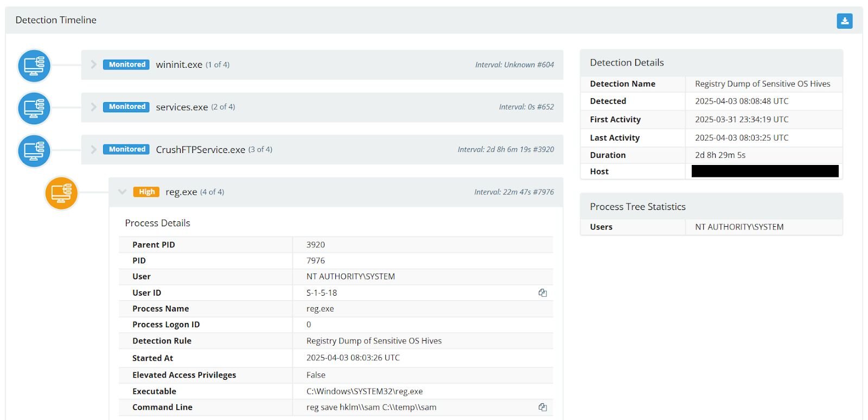868x420 pixels.
Task: Click the download icon in Detection Timeline header
Action: [x=844, y=21]
